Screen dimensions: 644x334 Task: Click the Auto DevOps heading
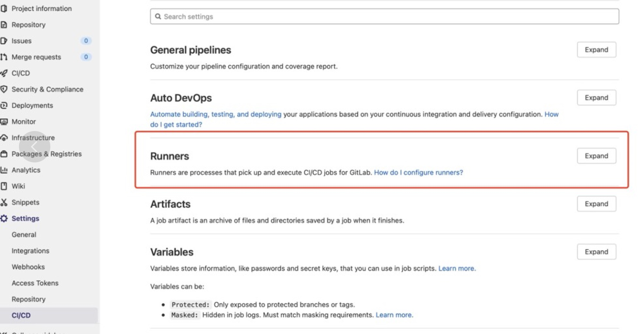[181, 98]
